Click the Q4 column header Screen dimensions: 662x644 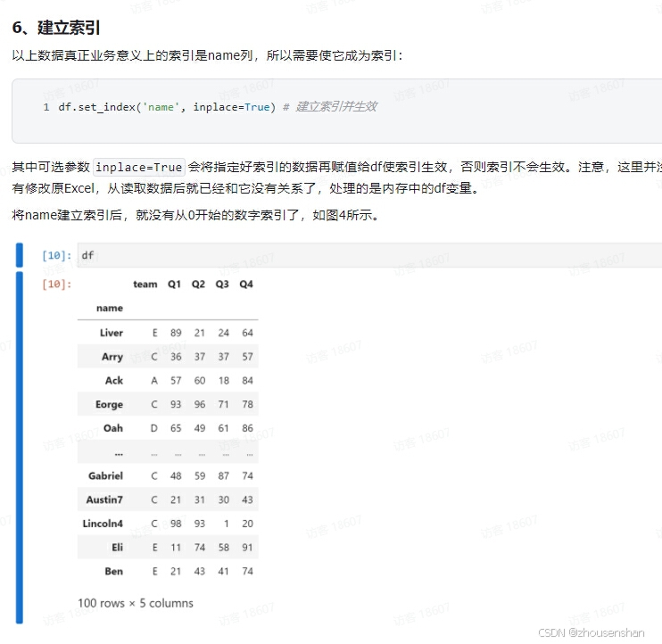click(246, 285)
